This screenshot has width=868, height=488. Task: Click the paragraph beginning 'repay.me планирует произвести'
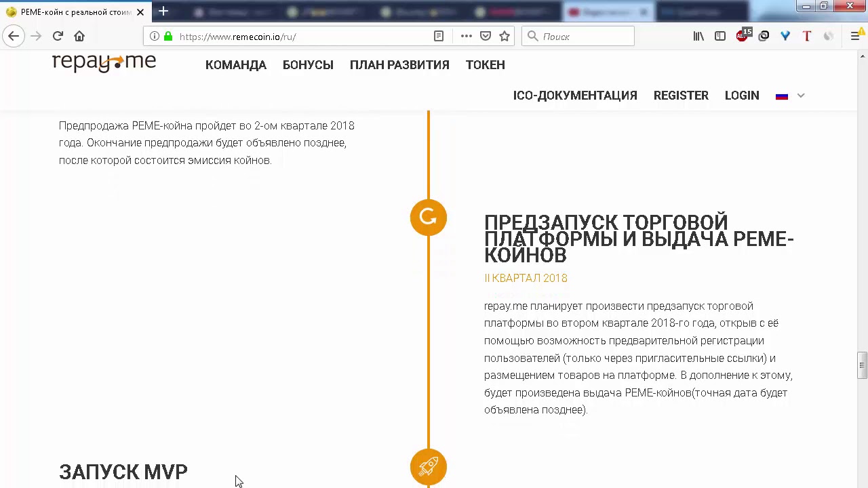(x=638, y=358)
